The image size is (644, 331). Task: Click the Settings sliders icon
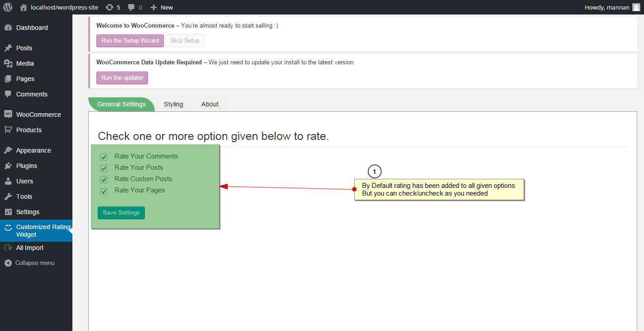8,212
